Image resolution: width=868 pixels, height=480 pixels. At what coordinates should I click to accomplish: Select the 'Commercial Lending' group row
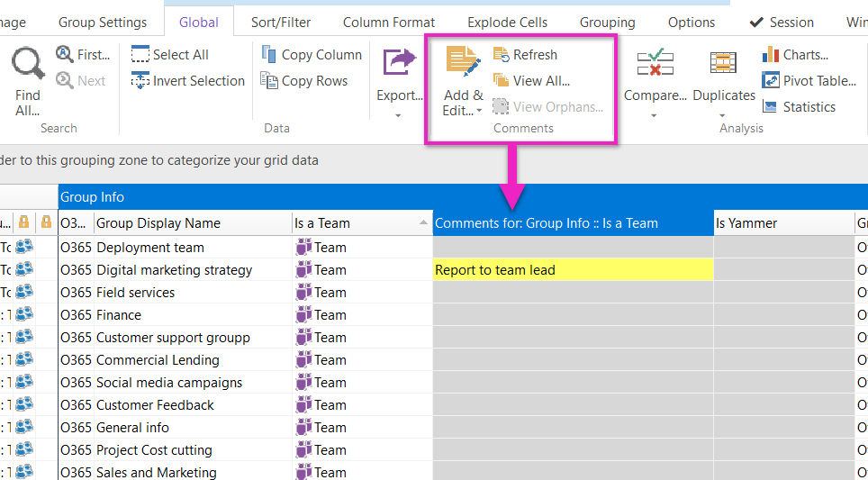158,360
